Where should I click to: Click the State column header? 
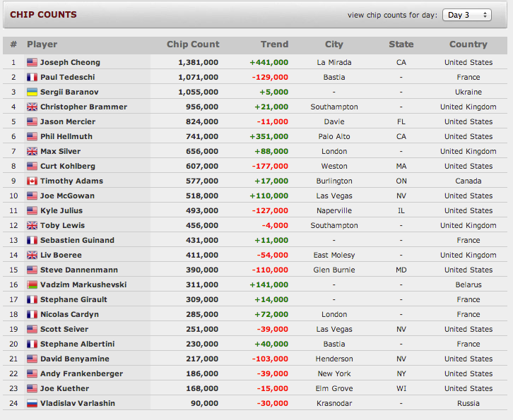click(401, 44)
